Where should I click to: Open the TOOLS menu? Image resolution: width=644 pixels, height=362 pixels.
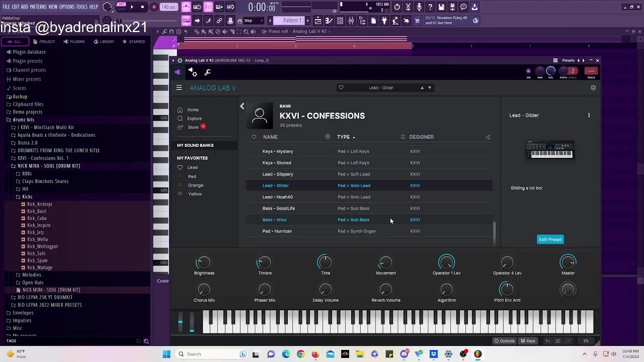[x=82, y=7]
